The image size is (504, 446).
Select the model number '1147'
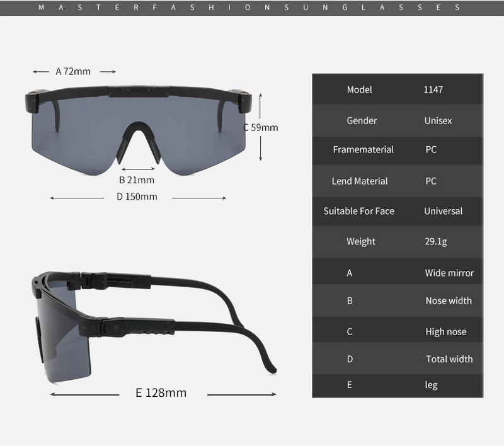[433, 89]
